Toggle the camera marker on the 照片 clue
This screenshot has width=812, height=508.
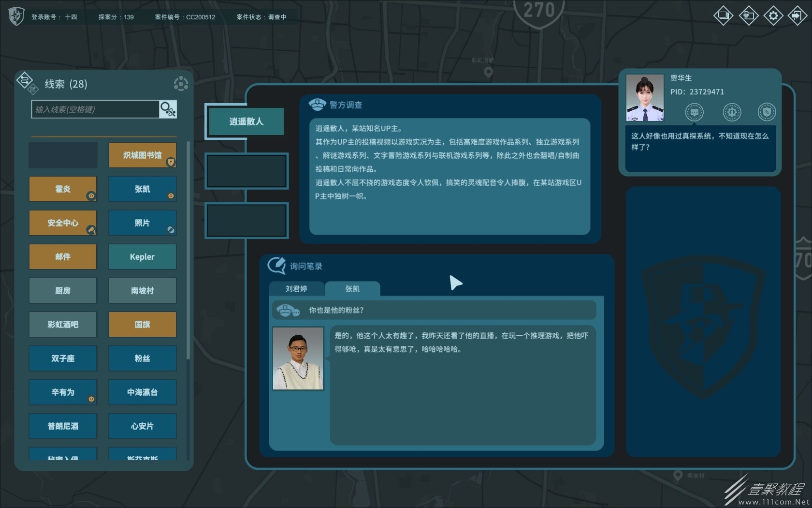(172, 231)
